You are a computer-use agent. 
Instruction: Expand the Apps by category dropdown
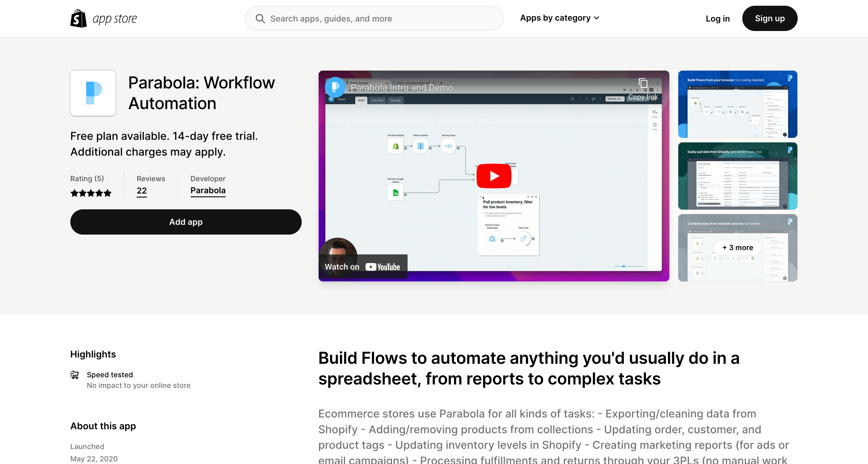pos(560,18)
